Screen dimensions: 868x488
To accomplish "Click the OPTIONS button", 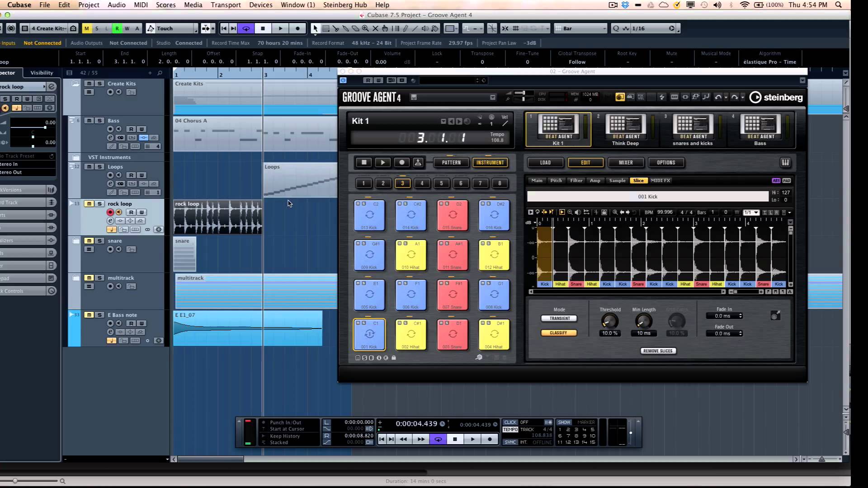I will point(665,163).
